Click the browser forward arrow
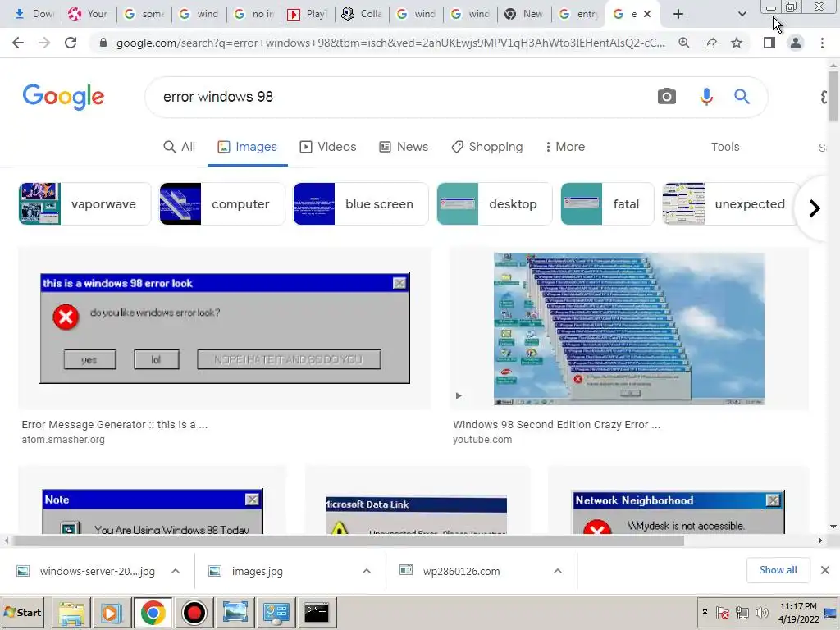The width and height of the screenshot is (840, 630). tap(44, 43)
